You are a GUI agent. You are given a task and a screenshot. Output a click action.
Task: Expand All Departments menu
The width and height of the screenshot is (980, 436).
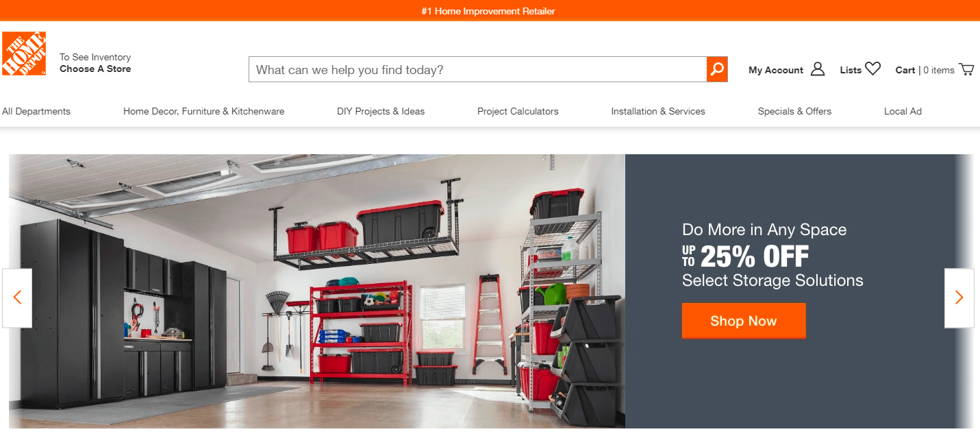pos(36,111)
